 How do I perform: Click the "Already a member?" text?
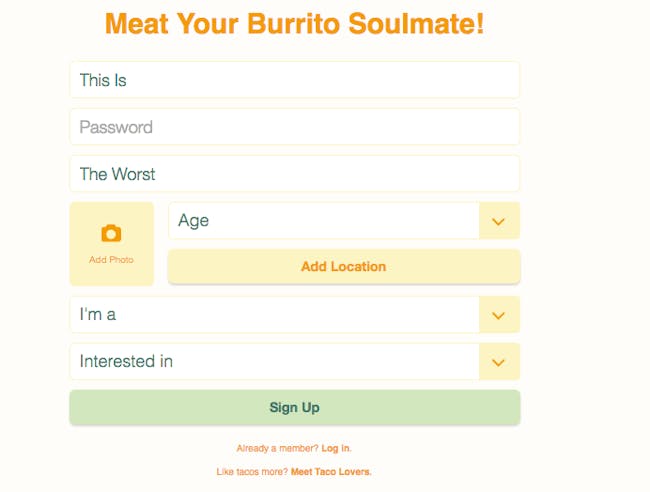277,448
